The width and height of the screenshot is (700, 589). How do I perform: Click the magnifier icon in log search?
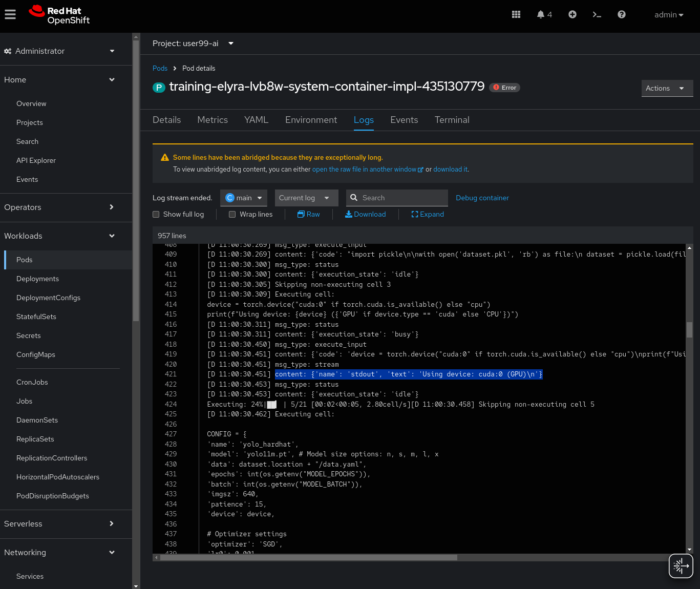tap(354, 198)
